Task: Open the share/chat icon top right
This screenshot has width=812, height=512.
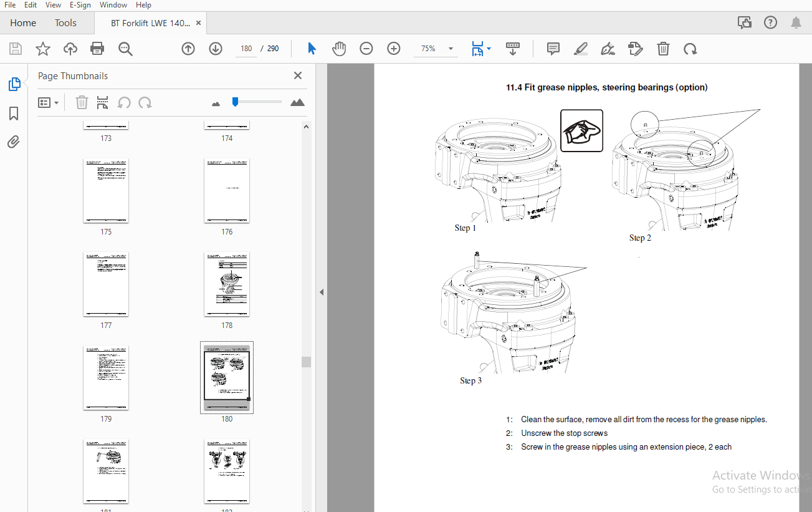Action: (744, 23)
